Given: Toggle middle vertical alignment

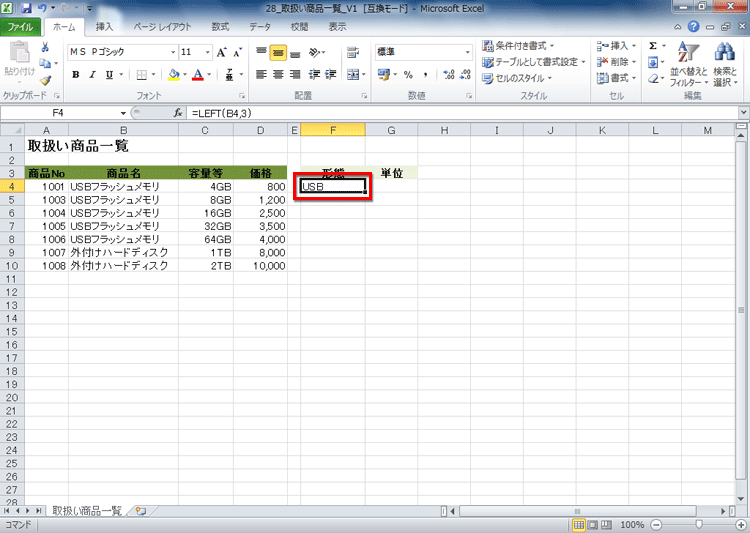Looking at the screenshot, I should click(x=278, y=52).
